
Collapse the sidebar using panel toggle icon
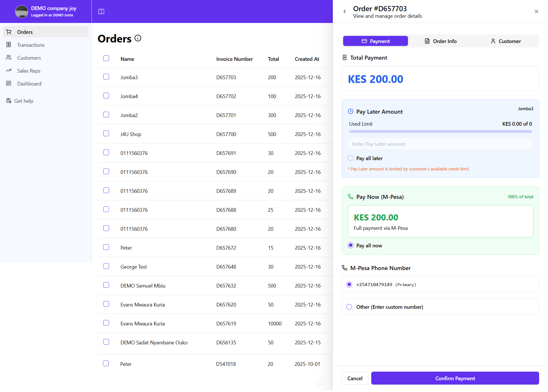101,11
